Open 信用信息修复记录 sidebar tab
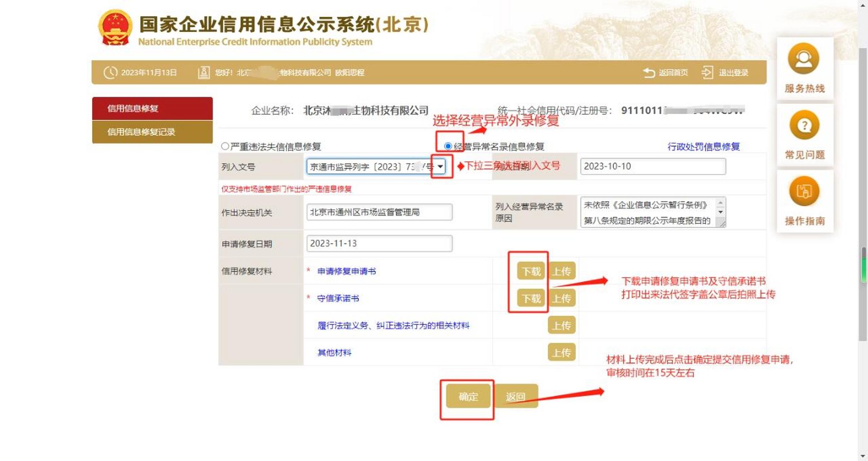 click(x=152, y=132)
